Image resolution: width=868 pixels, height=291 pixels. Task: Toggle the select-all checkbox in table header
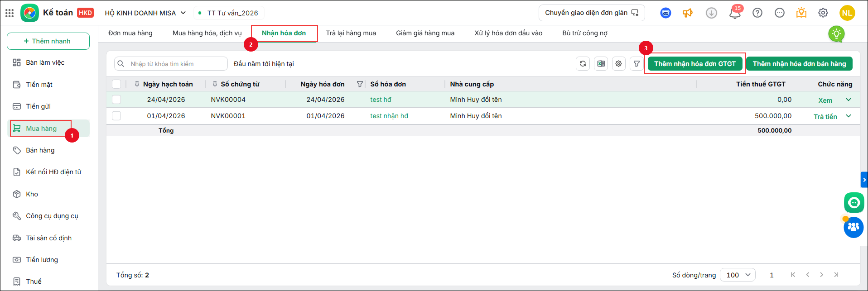116,84
